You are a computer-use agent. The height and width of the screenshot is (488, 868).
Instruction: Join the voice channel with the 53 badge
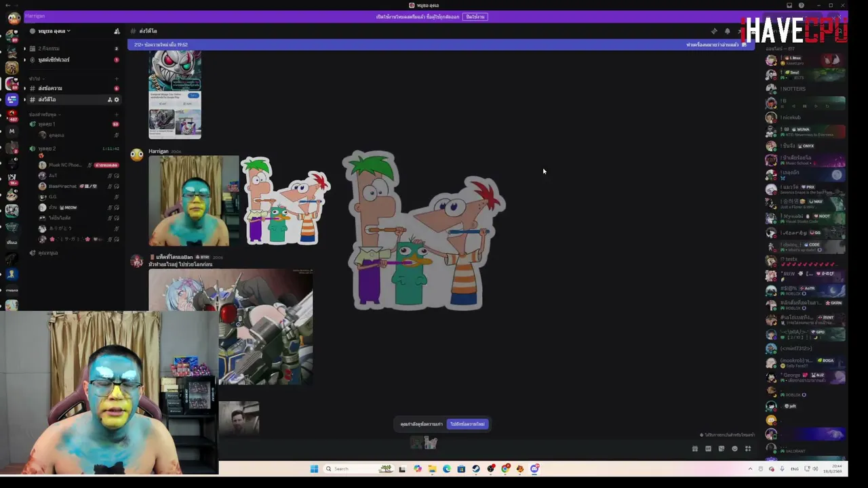pyautogui.click(x=75, y=124)
